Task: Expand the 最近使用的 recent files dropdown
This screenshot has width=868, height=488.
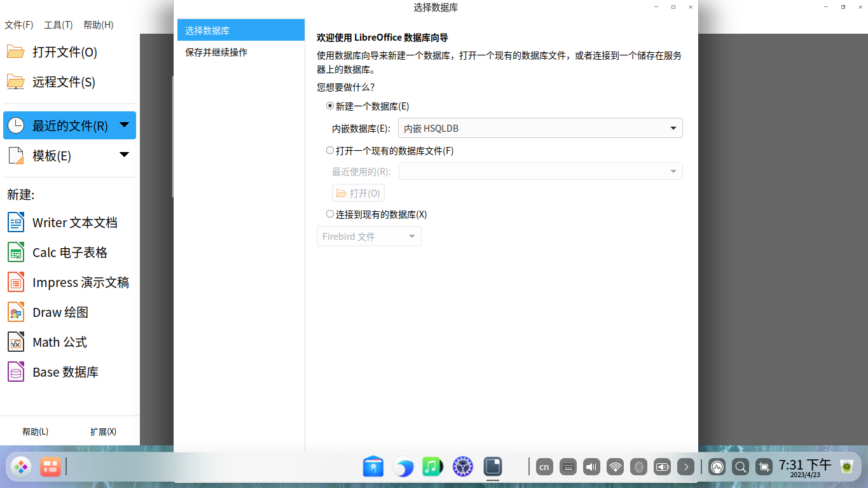Action: pos(672,171)
